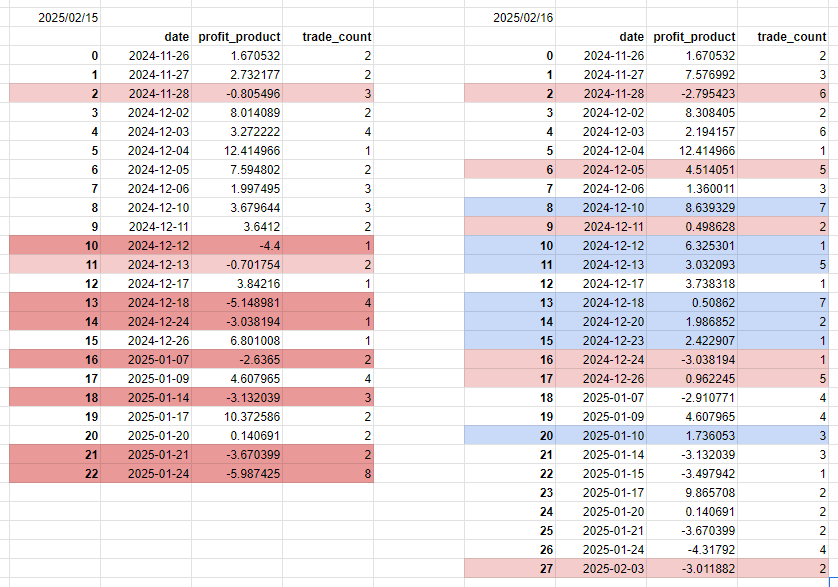Select the 2025/02/15 header cell

click(x=55, y=18)
